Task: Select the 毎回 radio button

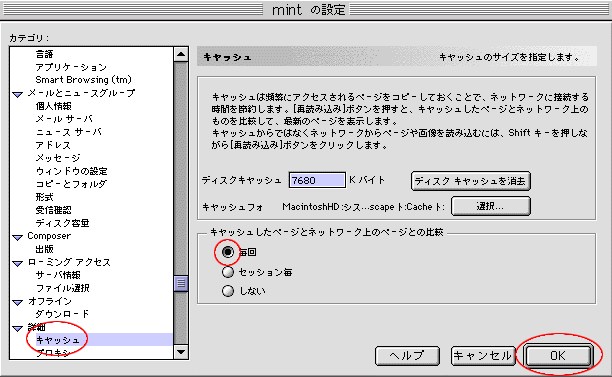Action: (x=228, y=252)
